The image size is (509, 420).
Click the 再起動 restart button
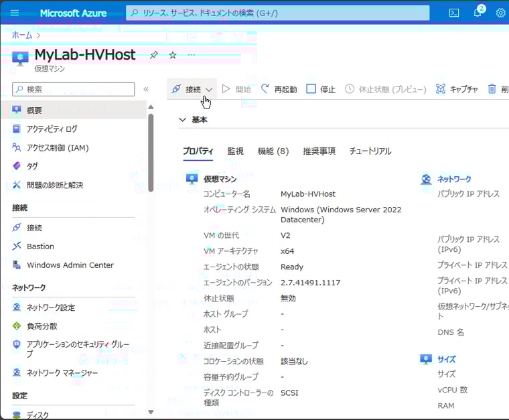[279, 89]
